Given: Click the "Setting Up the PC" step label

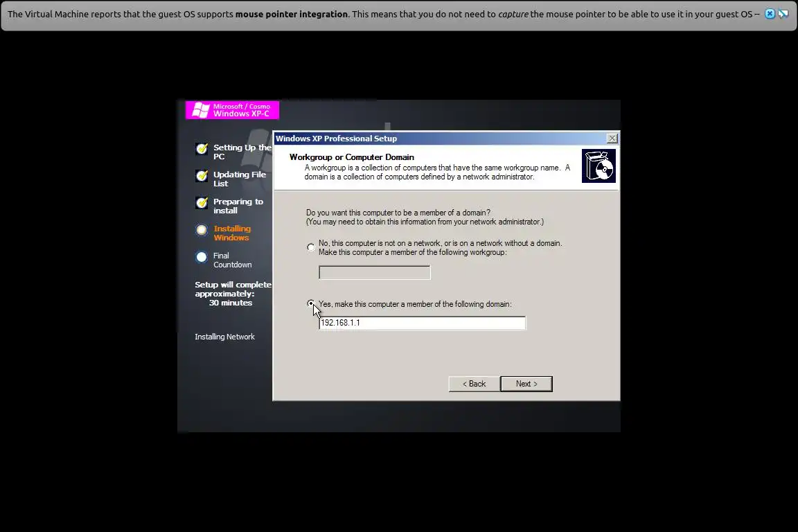Looking at the screenshot, I should [x=242, y=152].
